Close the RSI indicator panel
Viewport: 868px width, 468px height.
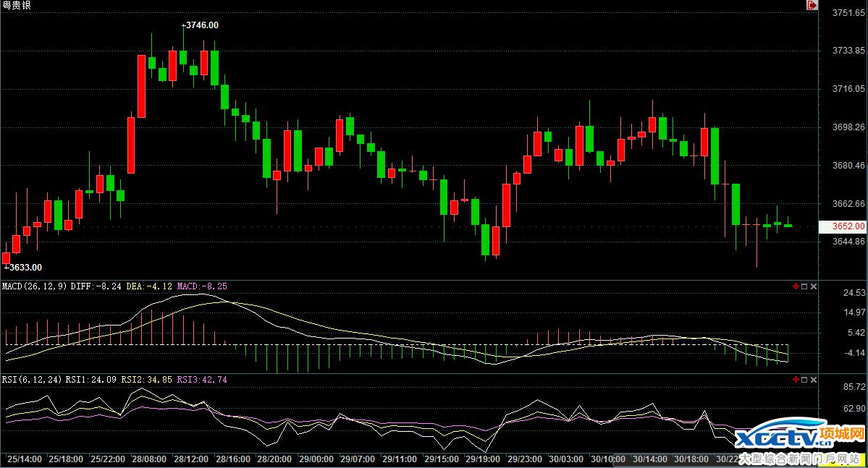pos(813,380)
